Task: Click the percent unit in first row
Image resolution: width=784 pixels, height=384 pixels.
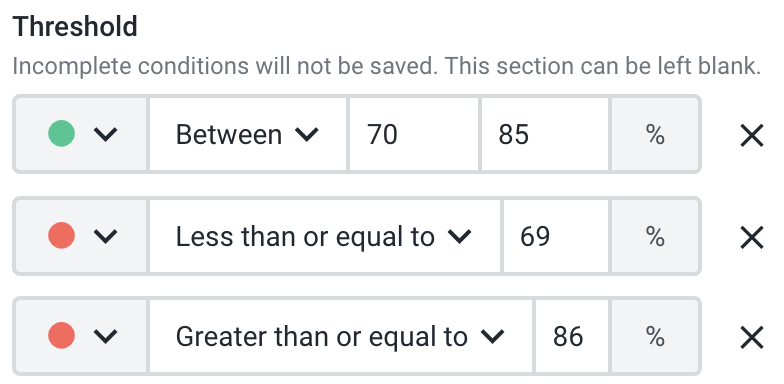Action: [655, 134]
